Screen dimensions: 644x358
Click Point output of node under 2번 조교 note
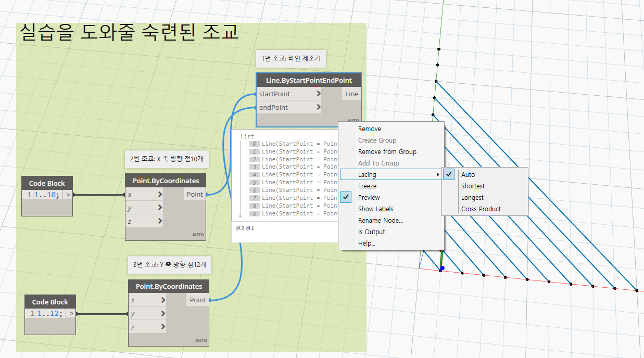point(195,194)
